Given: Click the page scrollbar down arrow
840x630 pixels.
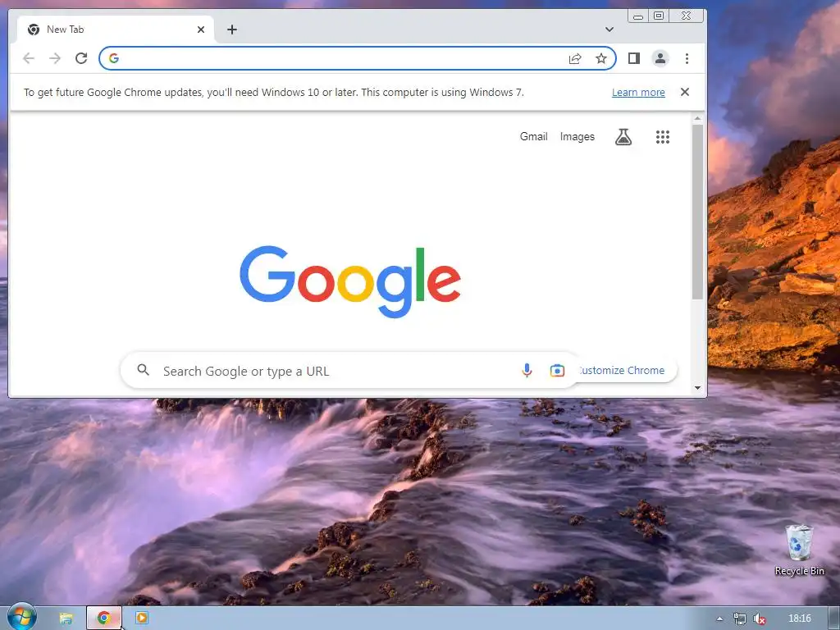Looking at the screenshot, I should coord(697,388).
